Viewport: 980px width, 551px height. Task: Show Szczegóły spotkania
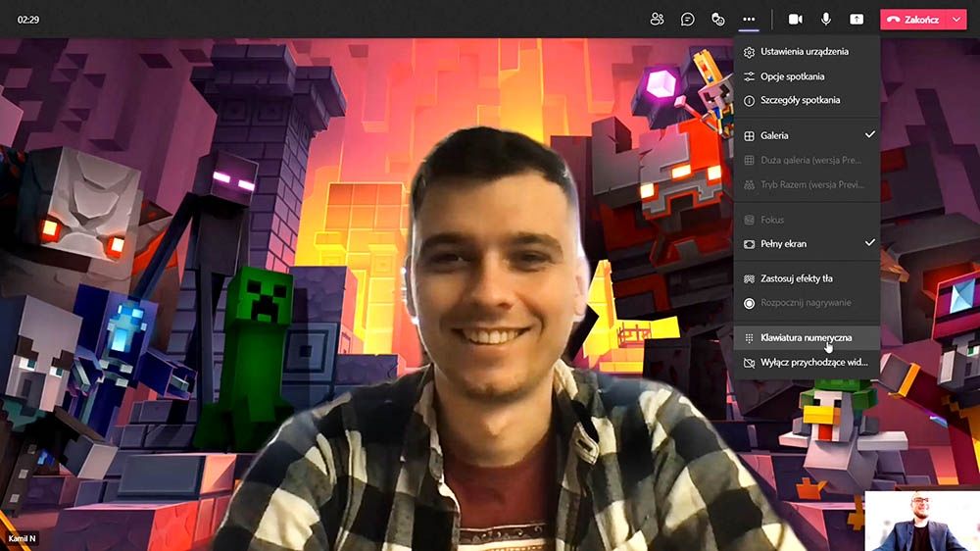point(807,100)
